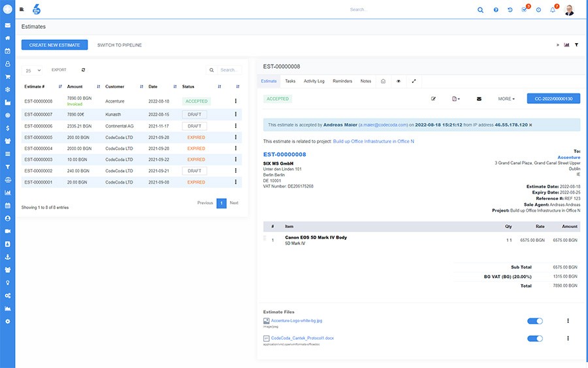Image resolution: width=588 pixels, height=368 pixels.
Task: Open the Accenture-Logo-white-bg.jpg file link
Action: tap(297, 321)
